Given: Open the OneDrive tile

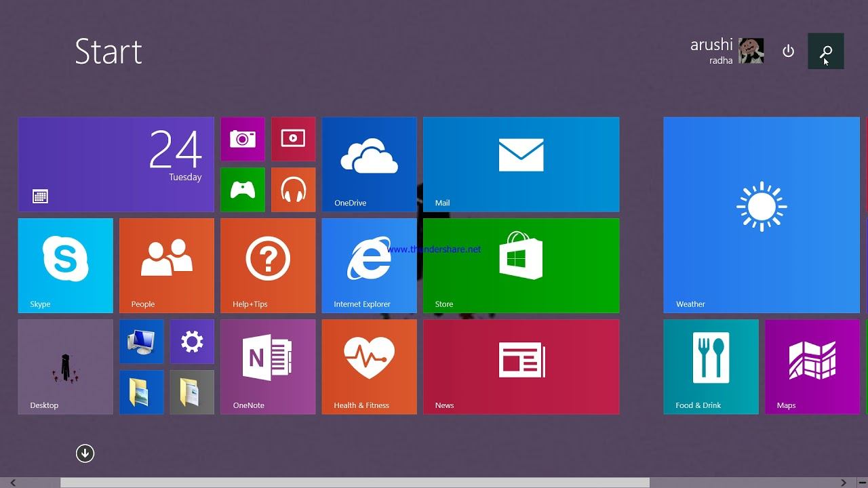Looking at the screenshot, I should coord(370,165).
